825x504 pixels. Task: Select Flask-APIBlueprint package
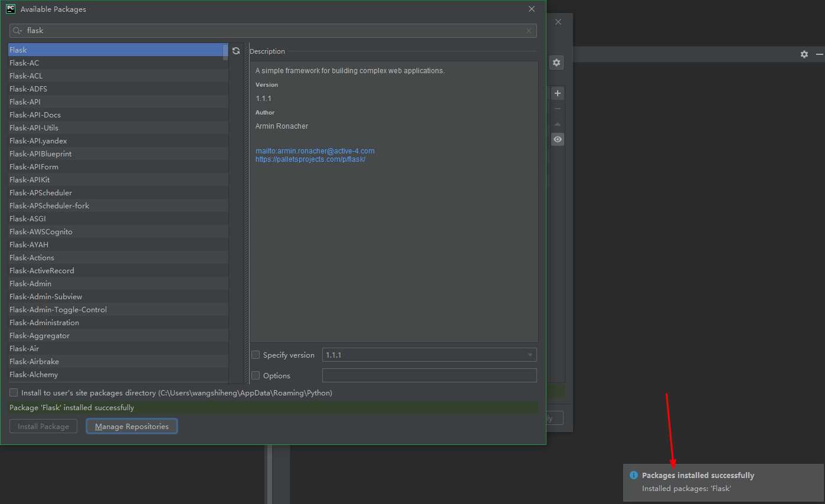point(118,154)
